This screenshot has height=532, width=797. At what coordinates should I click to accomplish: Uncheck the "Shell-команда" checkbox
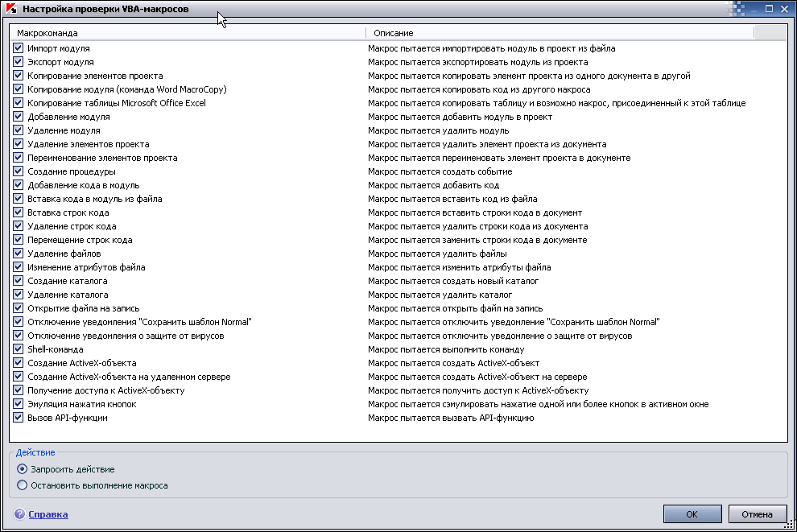click(x=19, y=350)
